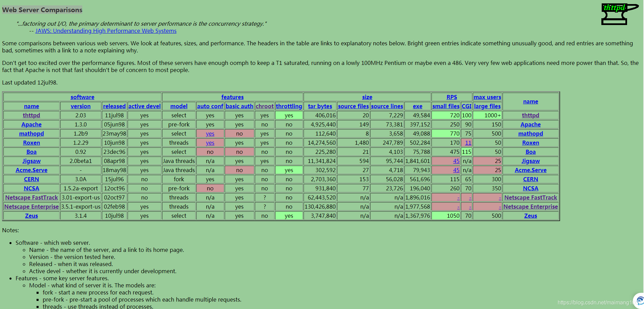Click the right-side name header link
This screenshot has width=644, height=309.
(531, 101)
